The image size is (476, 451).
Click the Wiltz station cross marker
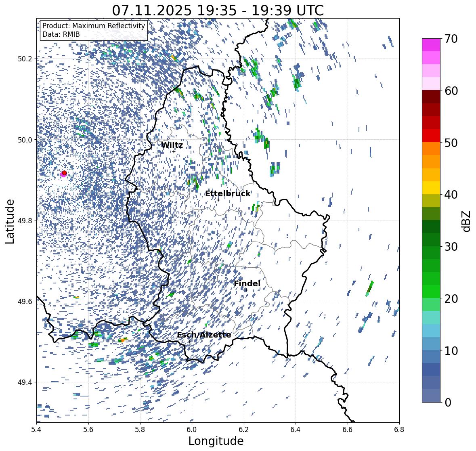(x=174, y=151)
